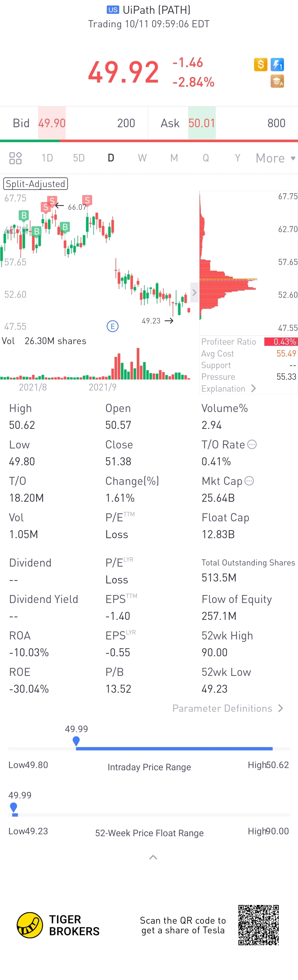This screenshot has height=980, width=298.
Task: Select the M monthly chart tab
Action: (174, 158)
